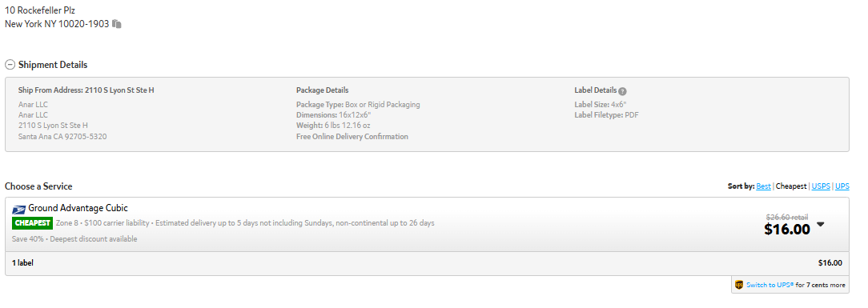Viewport: 868px width, 308px height.
Task: Click the green CHEAPEST badge
Action: (x=32, y=223)
